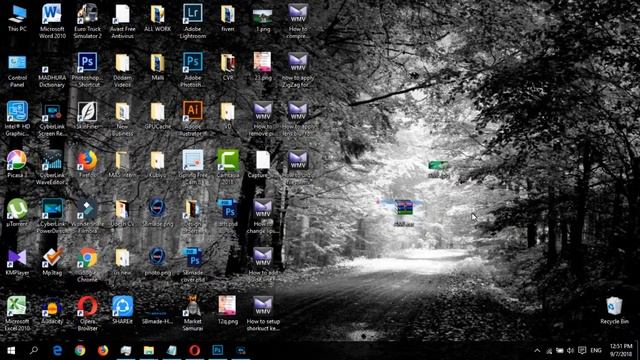
Task: Select the Avast Free Antivirus shortcut
Action: (122, 21)
